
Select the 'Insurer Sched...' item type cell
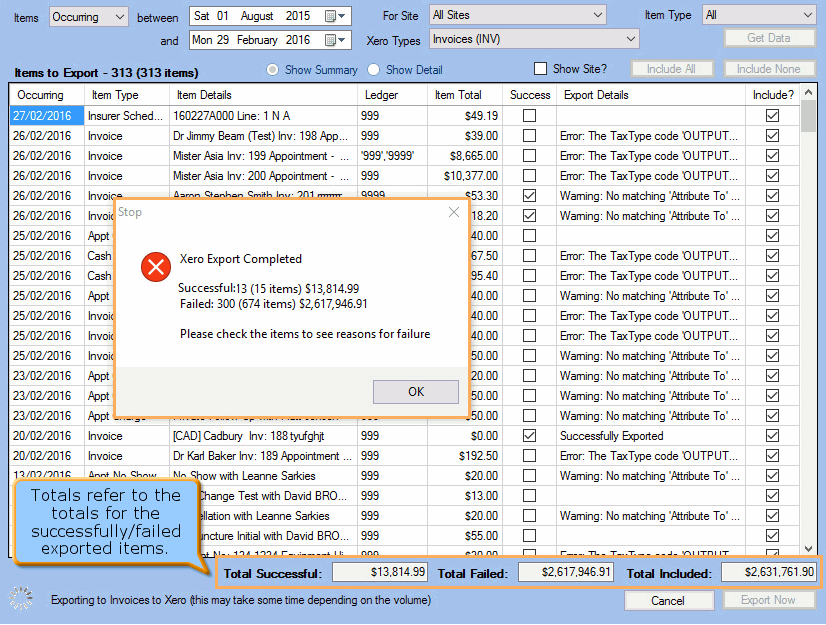point(127,115)
